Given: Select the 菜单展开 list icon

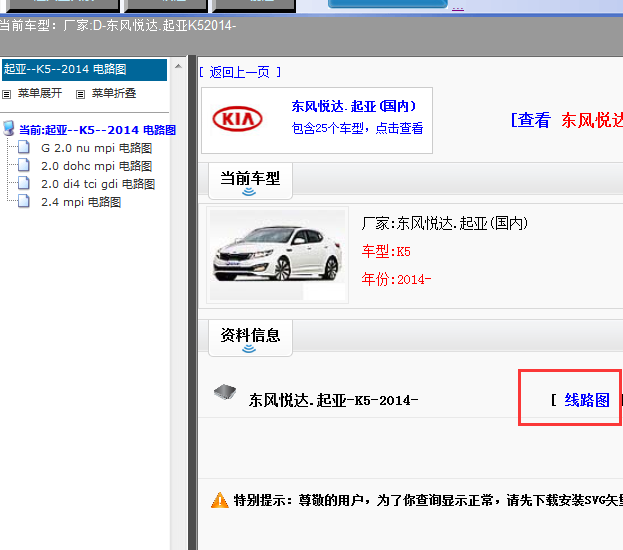Looking at the screenshot, I should point(6,95).
